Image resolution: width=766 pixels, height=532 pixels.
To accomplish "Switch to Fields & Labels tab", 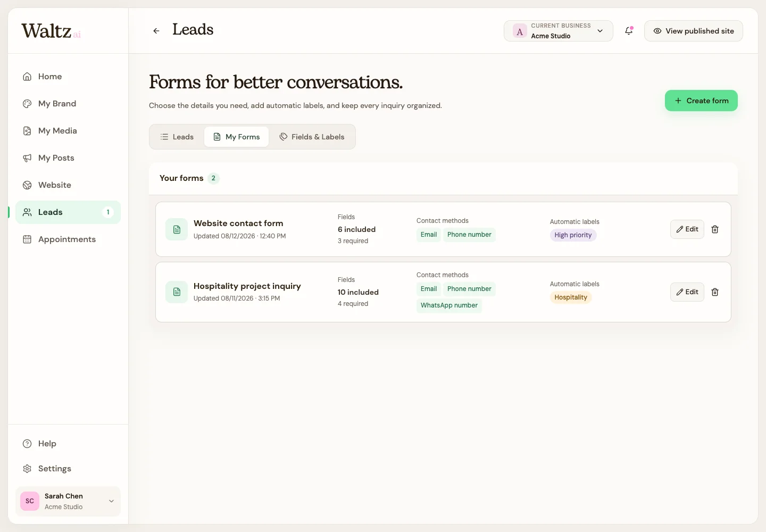I will tap(312, 137).
